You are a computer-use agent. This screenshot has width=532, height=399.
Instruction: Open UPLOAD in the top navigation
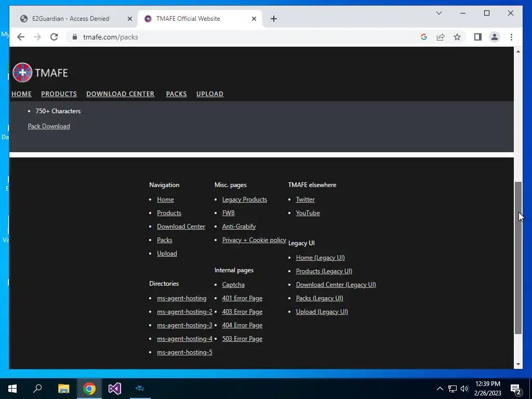coord(210,94)
